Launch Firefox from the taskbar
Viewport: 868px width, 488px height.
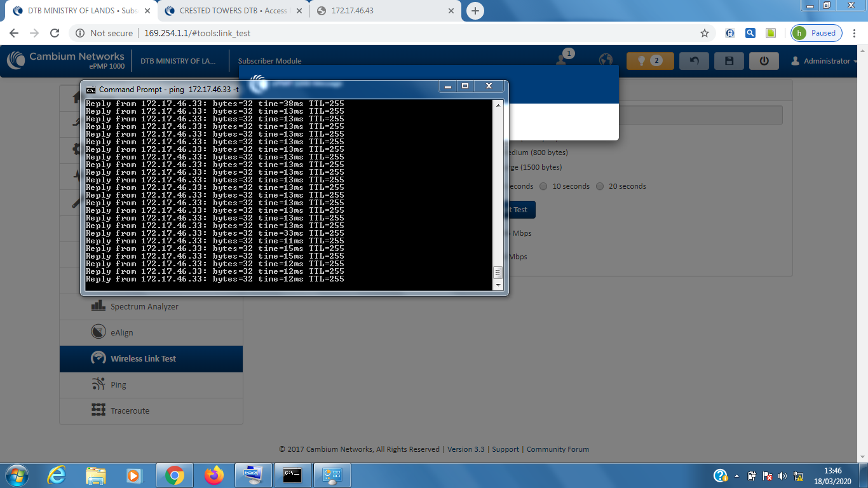click(214, 475)
